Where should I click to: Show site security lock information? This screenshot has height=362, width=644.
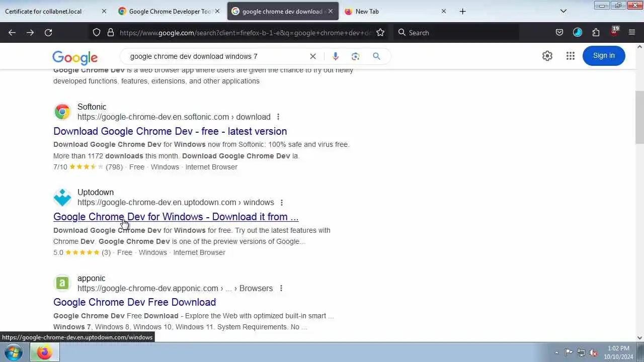pos(111,33)
